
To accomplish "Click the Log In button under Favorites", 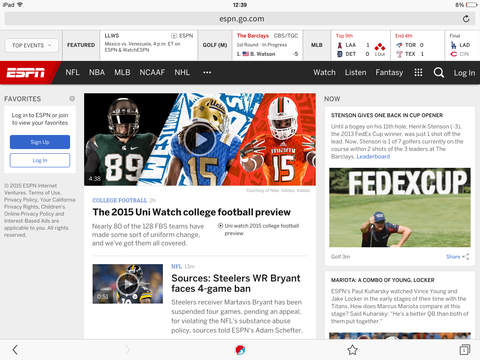I will pos(40,160).
